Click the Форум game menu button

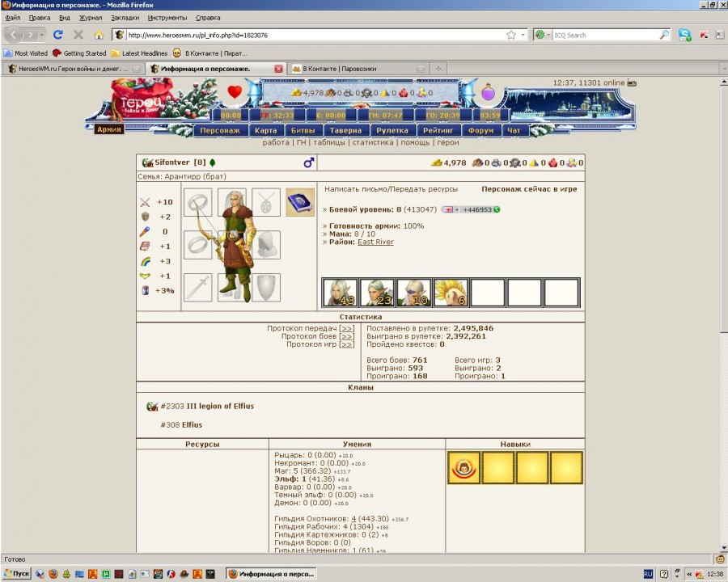480,130
